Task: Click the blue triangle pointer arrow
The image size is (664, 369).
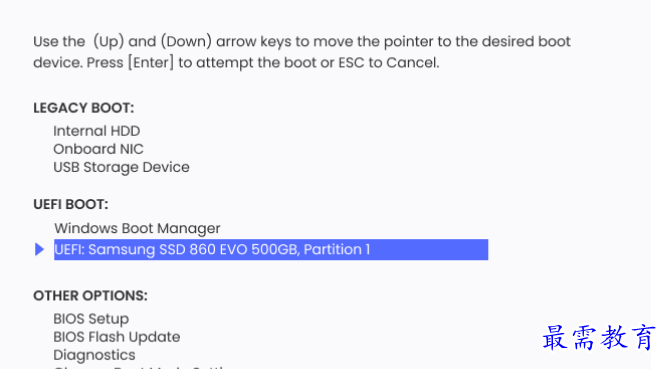Action: tap(39, 250)
